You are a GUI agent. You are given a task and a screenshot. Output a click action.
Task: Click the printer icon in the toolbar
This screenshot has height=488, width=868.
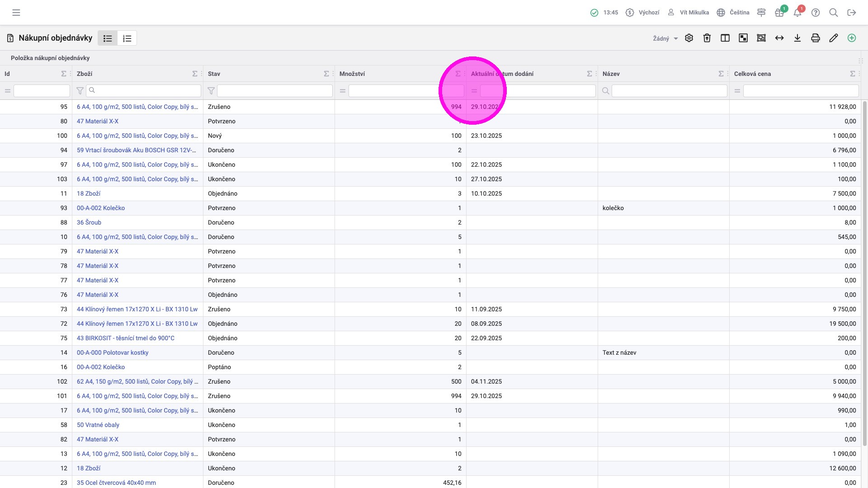click(816, 38)
